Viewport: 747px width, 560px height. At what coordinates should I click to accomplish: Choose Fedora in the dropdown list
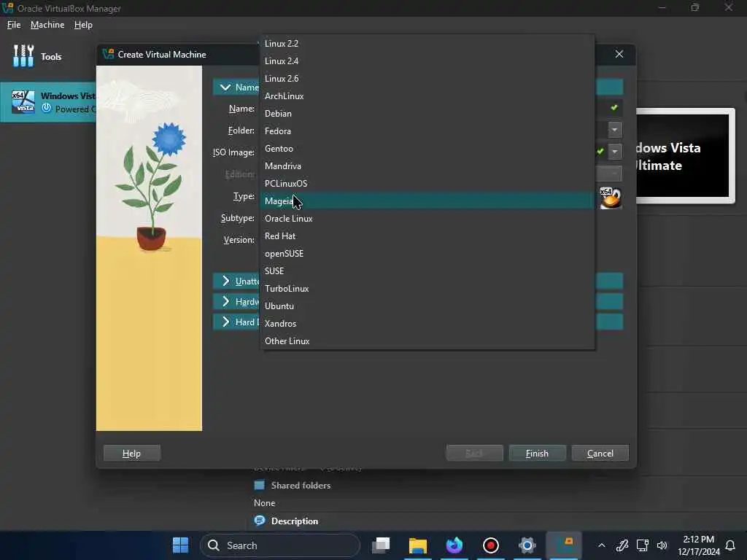point(427,131)
